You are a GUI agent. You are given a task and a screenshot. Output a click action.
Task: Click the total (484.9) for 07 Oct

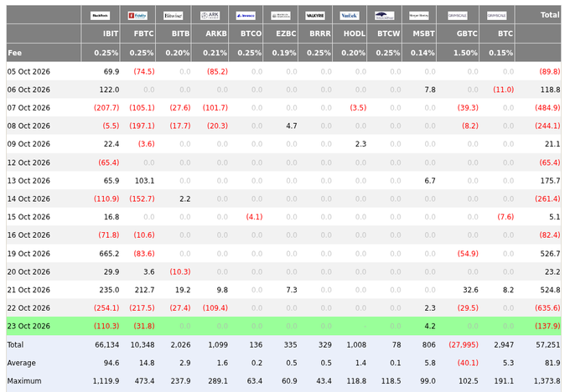point(547,108)
